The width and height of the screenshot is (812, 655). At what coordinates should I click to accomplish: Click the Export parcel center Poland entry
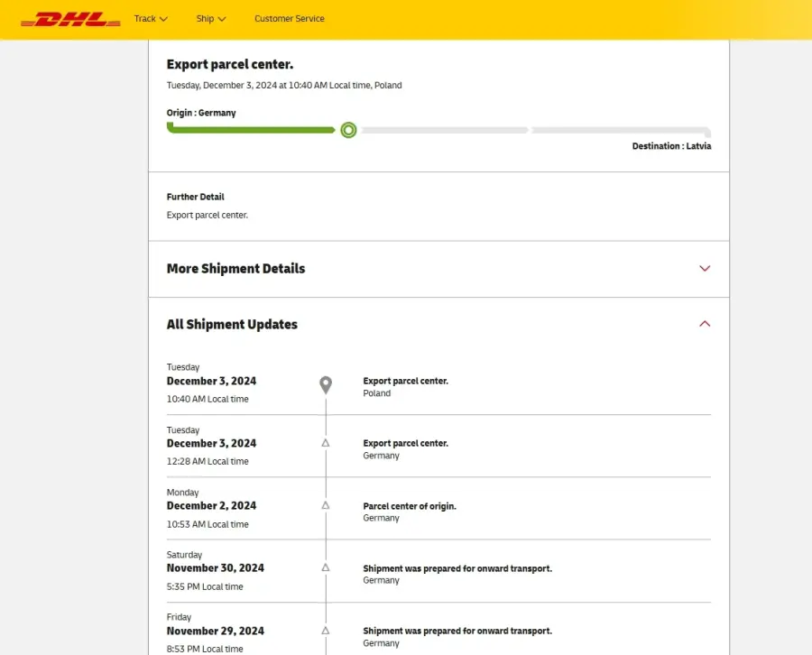[x=405, y=387]
